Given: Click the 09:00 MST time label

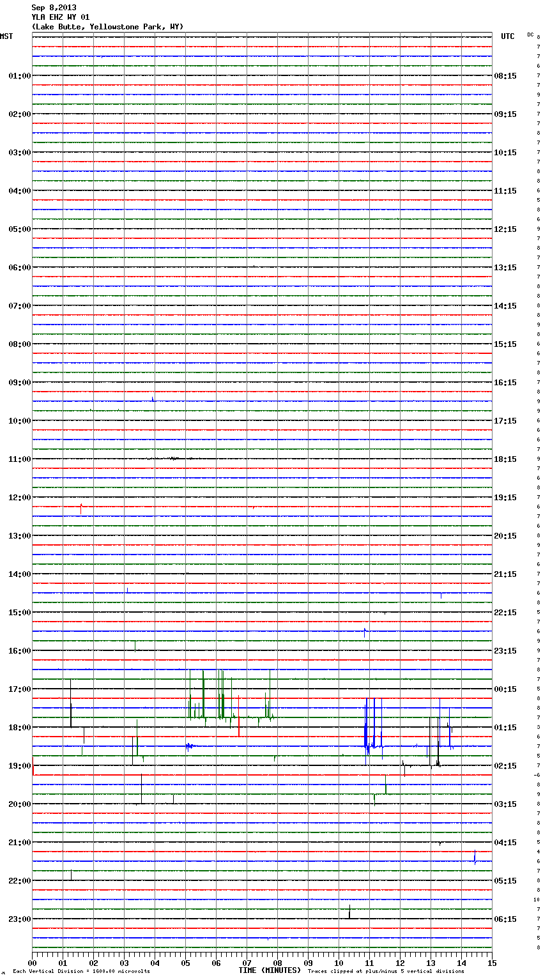Looking at the screenshot, I should click(x=20, y=383).
